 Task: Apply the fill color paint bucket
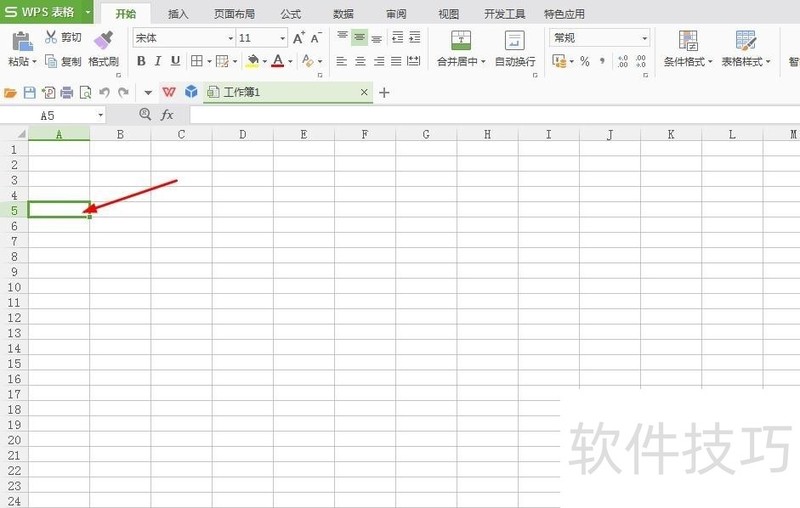pos(252,61)
